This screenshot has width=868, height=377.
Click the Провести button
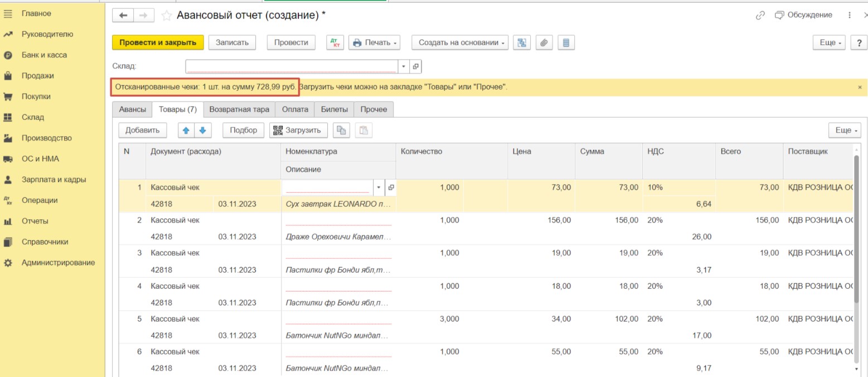pyautogui.click(x=291, y=42)
